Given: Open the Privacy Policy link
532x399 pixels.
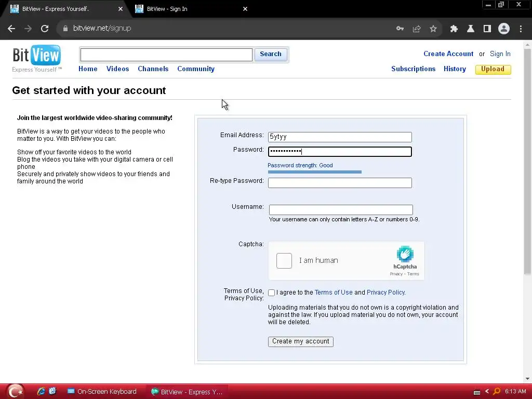Looking at the screenshot, I should 386,292.
